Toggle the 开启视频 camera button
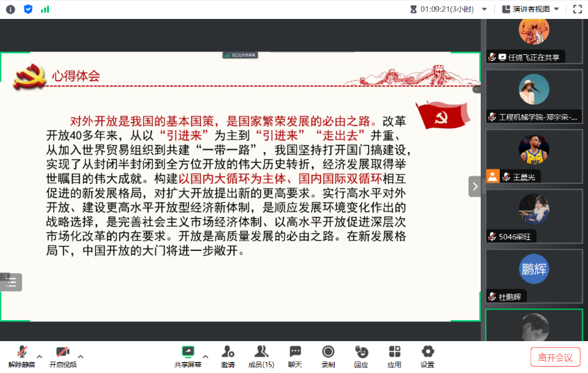Viewport: 588px width, 373px height. point(62,352)
